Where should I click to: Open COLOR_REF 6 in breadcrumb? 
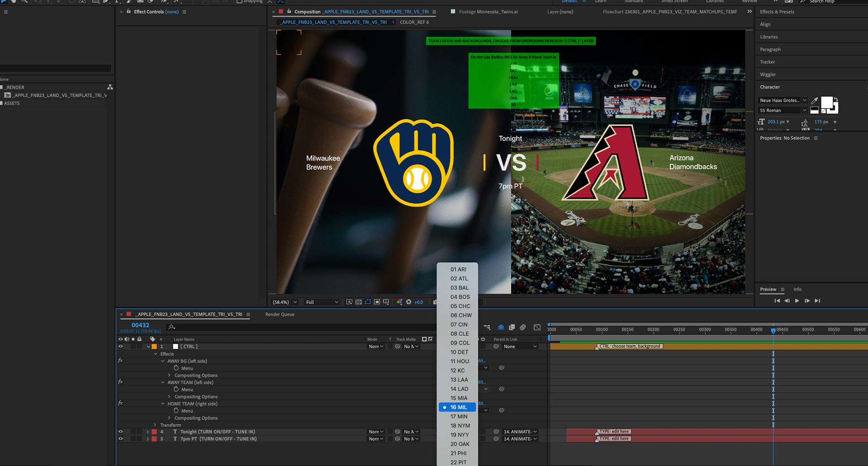[x=414, y=22]
